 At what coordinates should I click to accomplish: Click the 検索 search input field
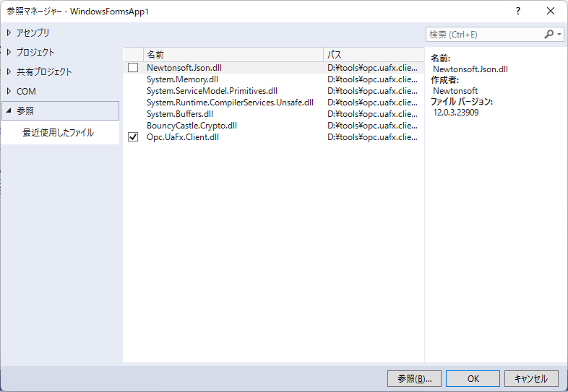click(483, 34)
